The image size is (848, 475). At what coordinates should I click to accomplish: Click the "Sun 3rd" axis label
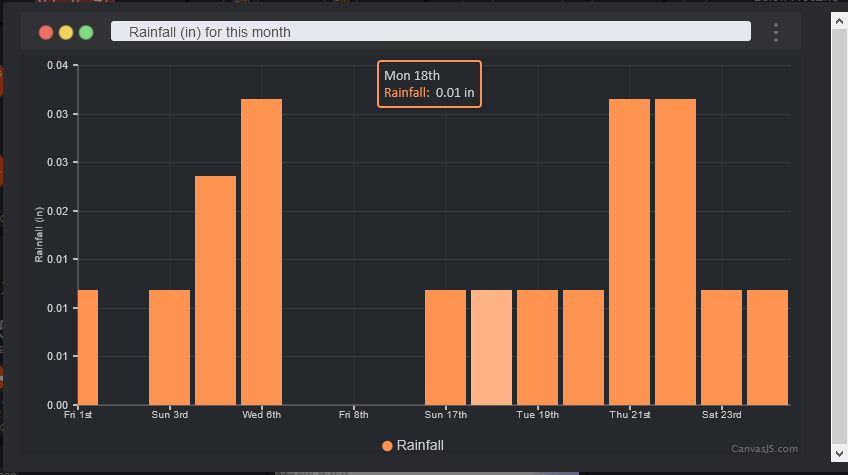pyautogui.click(x=170, y=415)
